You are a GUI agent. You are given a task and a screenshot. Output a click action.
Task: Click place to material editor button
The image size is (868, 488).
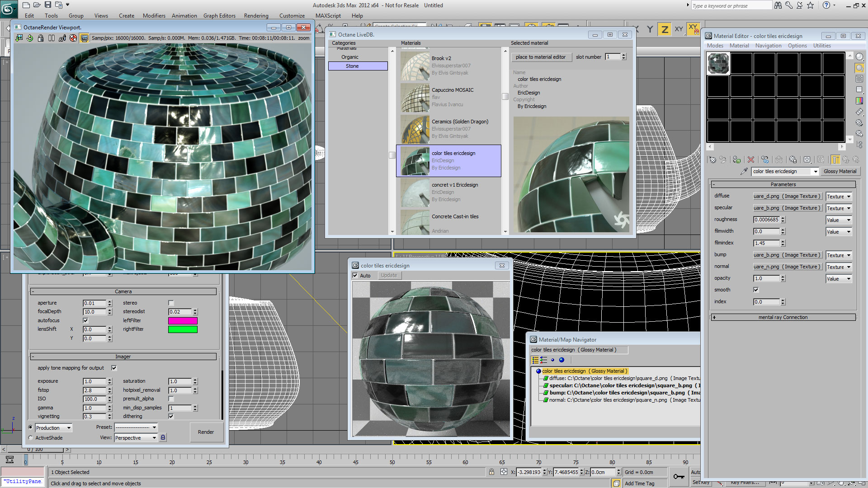[x=540, y=57]
